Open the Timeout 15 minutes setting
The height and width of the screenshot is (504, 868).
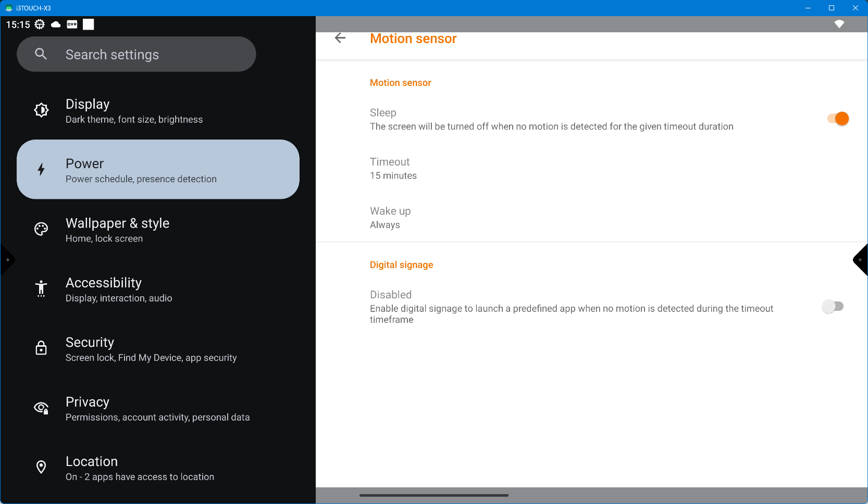tap(393, 168)
